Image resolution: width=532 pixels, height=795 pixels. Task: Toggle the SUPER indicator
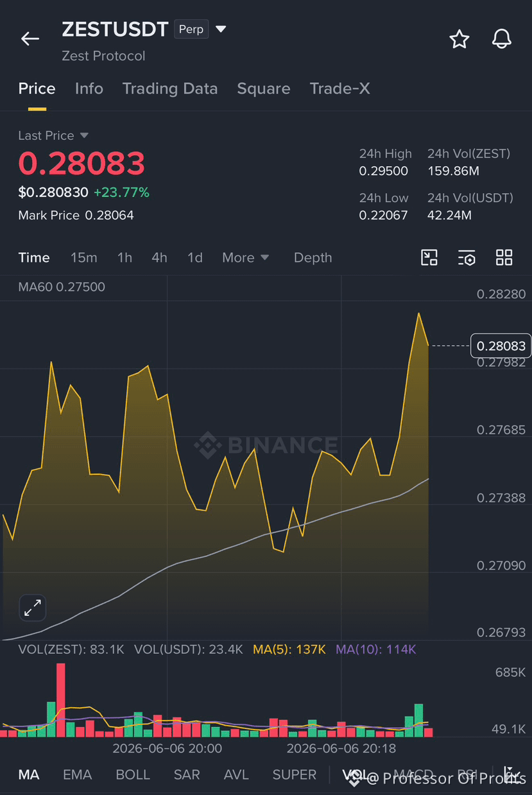pos(295,774)
